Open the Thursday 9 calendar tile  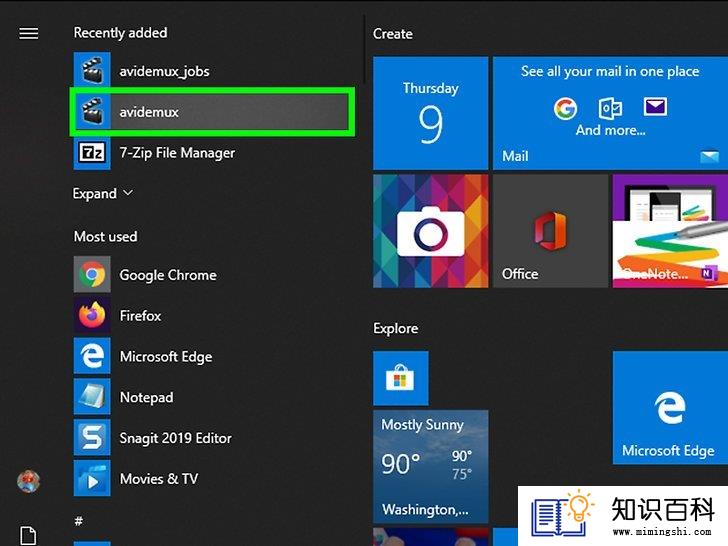pos(430,113)
